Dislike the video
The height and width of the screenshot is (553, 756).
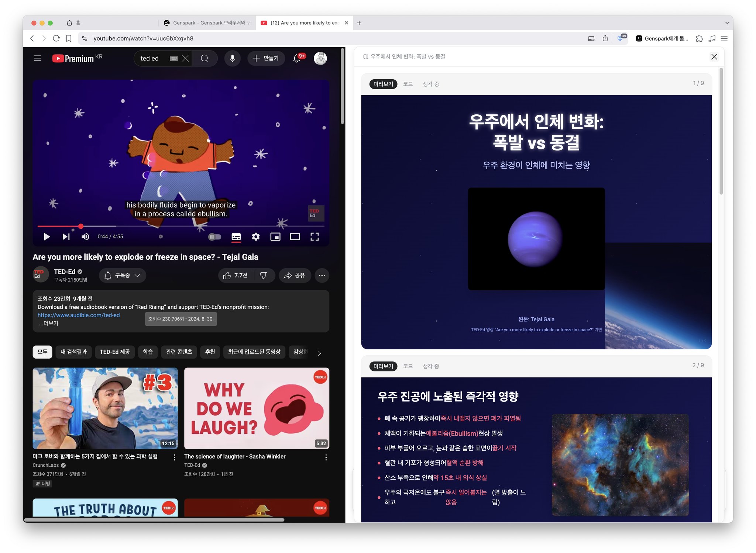pyautogui.click(x=264, y=275)
